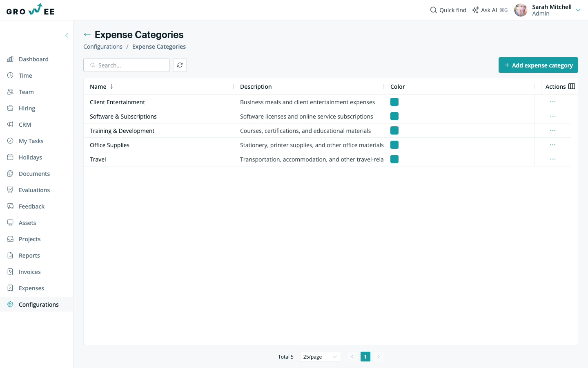This screenshot has height=368, width=588.
Task: Open actions menu for Client Entertainment
Action: tap(553, 102)
